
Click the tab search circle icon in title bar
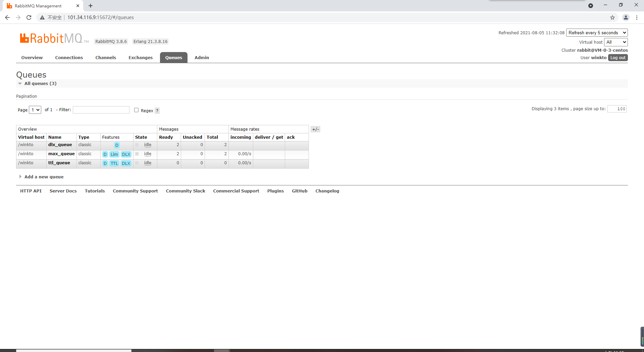[x=591, y=6]
